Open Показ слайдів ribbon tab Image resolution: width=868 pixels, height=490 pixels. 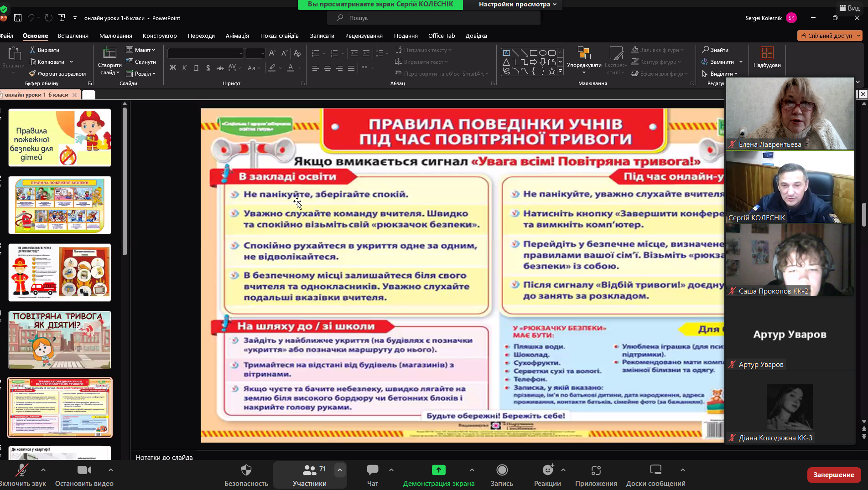[x=280, y=36]
